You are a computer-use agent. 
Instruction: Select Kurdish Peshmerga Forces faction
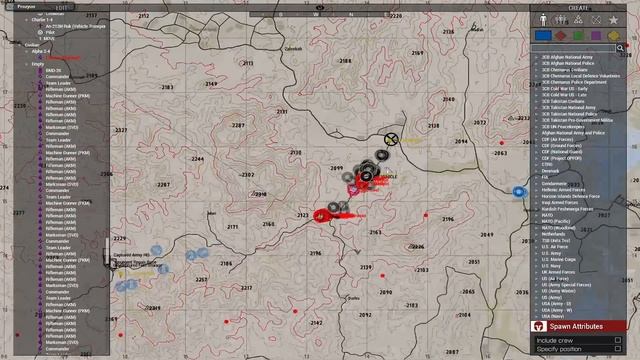click(567, 209)
